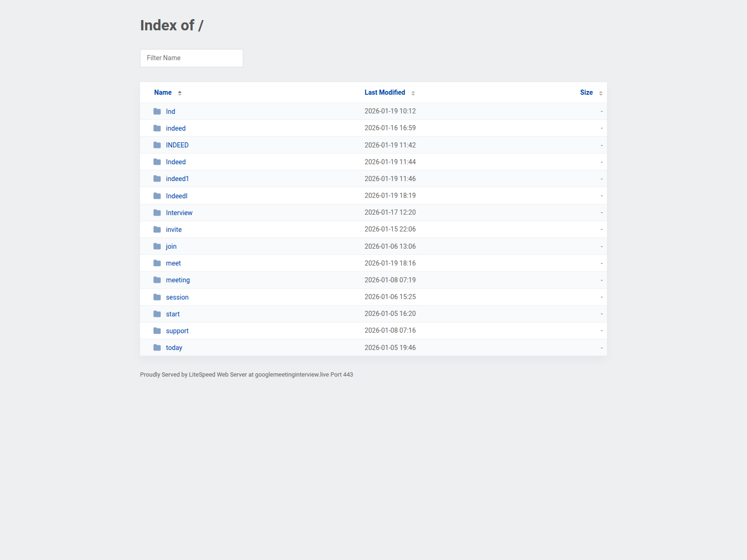Click the folder icon next to start
Viewport: 747px width, 560px height.
(157, 314)
